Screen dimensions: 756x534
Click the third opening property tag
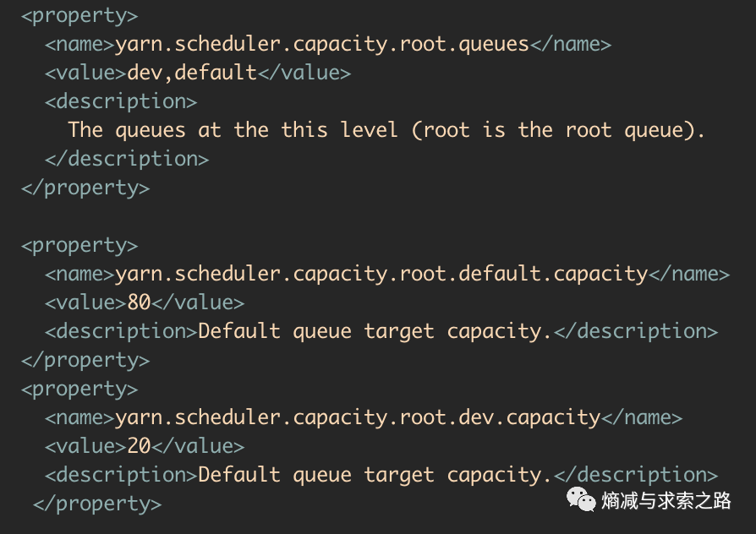coord(79,390)
